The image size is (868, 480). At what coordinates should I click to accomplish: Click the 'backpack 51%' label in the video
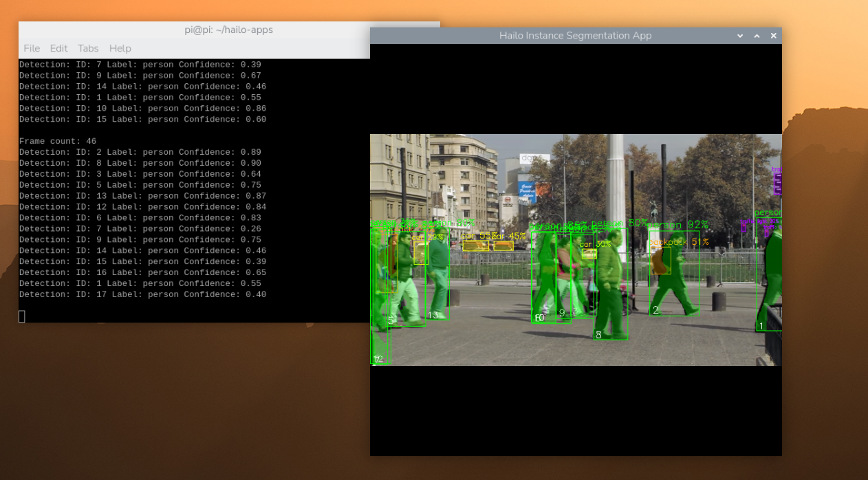(x=680, y=242)
